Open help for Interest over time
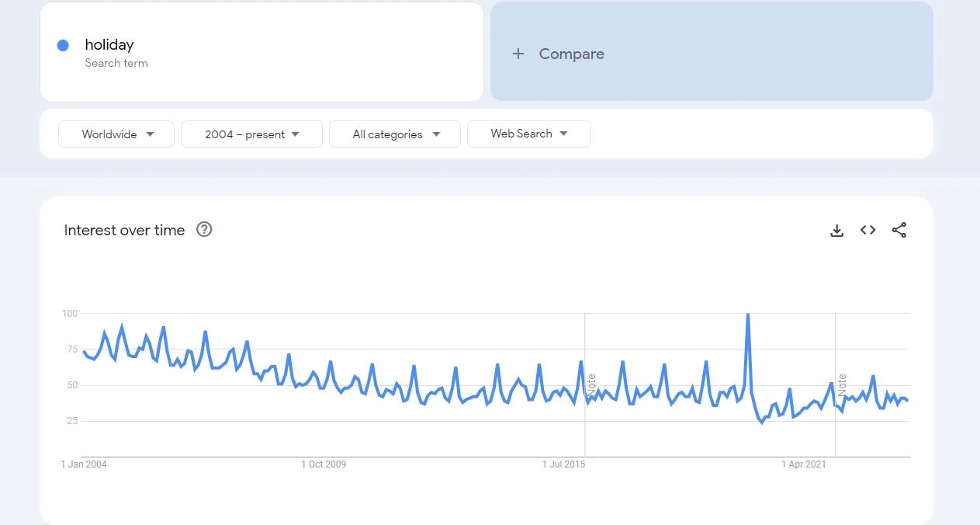 (204, 229)
